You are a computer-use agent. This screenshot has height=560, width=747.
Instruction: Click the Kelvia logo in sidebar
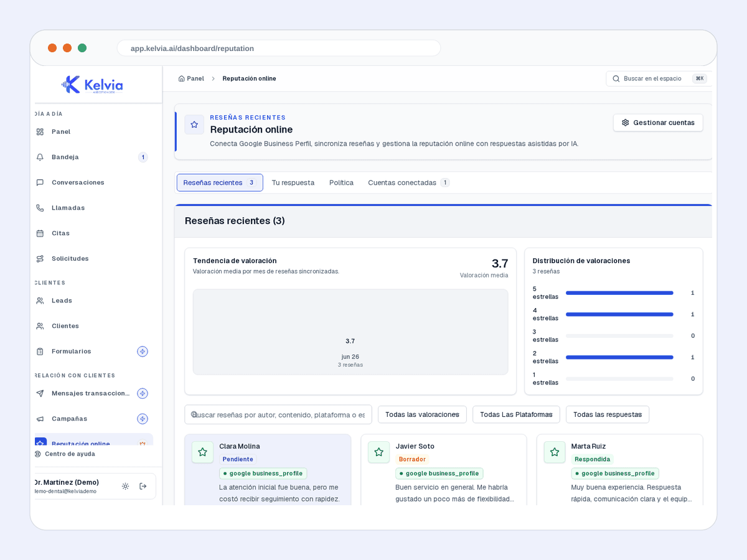(x=92, y=85)
